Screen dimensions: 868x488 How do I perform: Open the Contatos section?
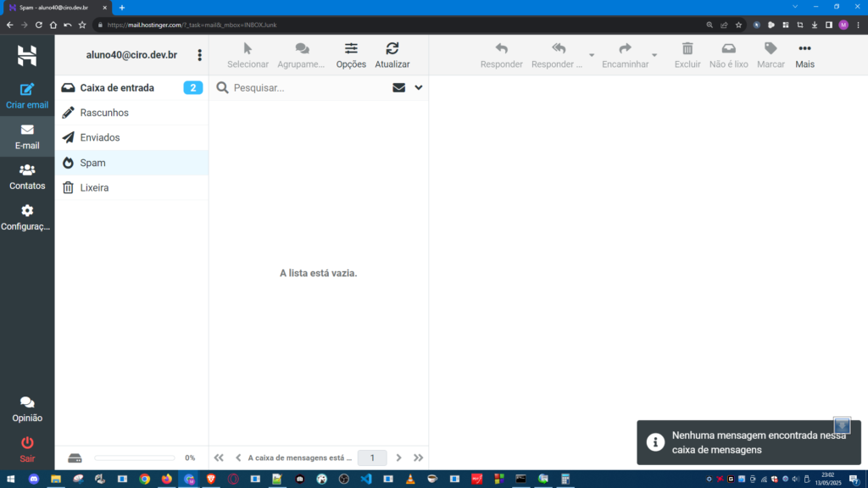point(27,170)
